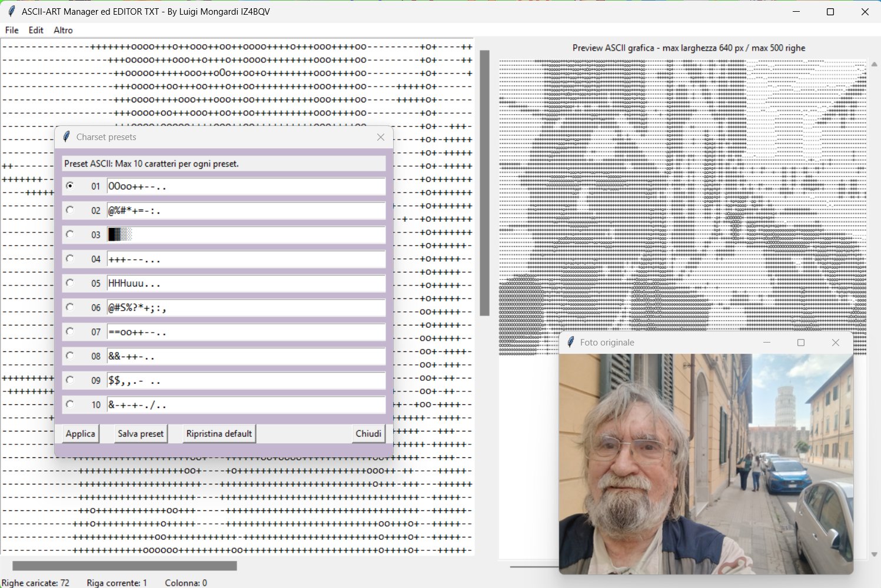
Task: Edit preset 09 charset field
Action: coord(246,381)
